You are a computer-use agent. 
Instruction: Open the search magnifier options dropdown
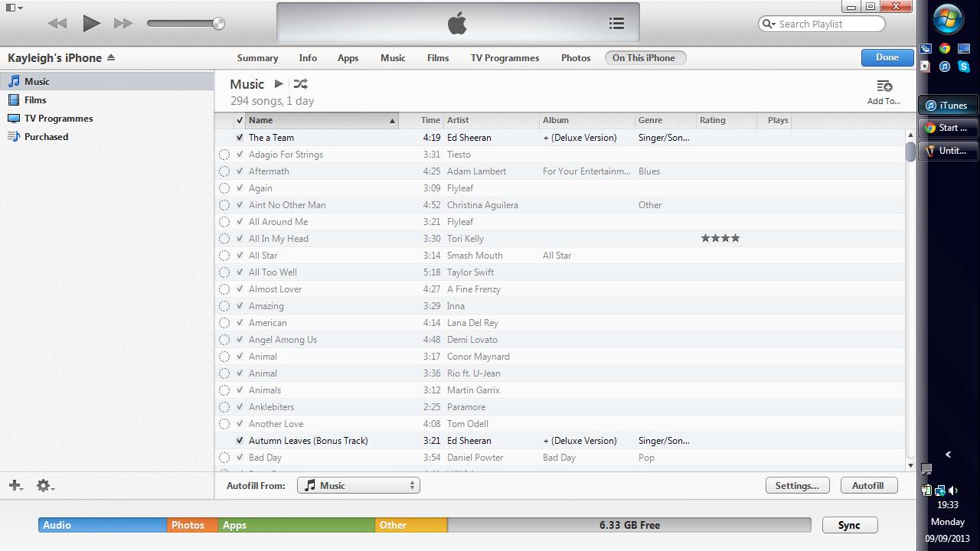pos(768,24)
